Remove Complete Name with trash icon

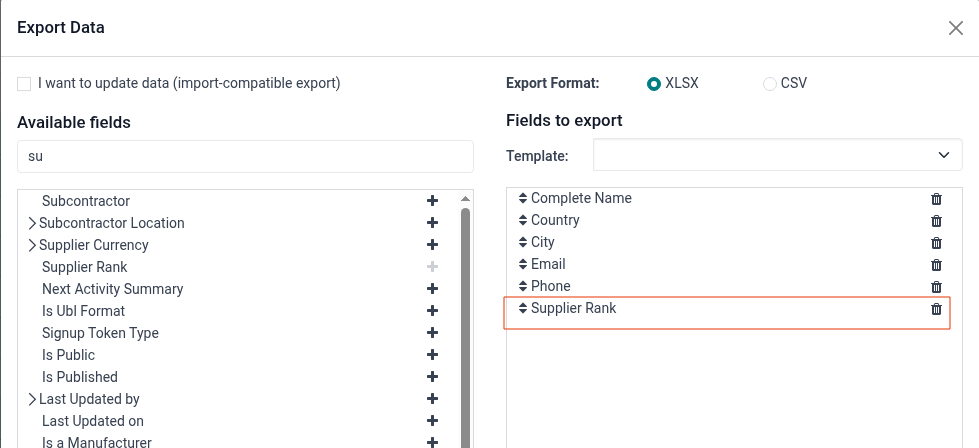(936, 199)
